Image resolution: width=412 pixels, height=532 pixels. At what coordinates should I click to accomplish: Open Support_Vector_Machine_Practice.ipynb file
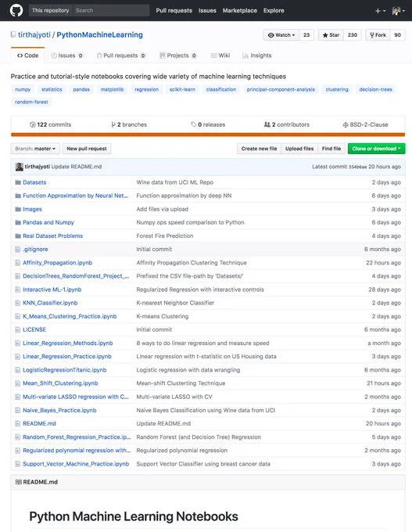[76, 464]
